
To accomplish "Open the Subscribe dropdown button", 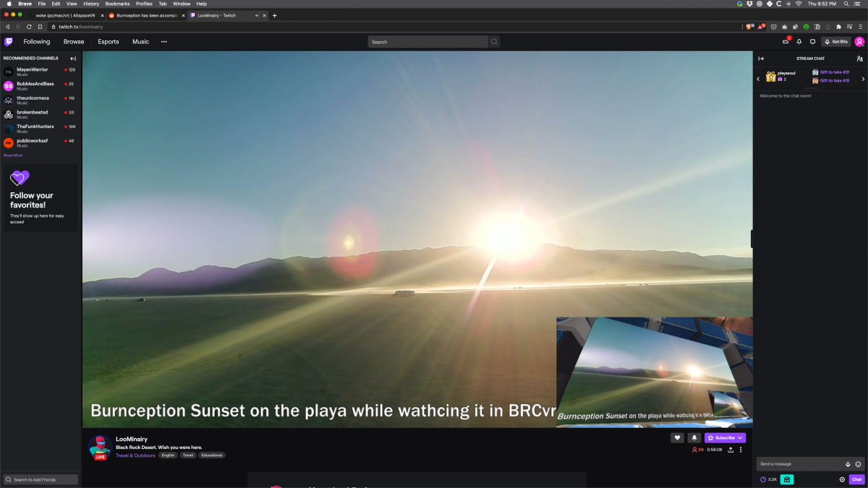I will (725, 437).
